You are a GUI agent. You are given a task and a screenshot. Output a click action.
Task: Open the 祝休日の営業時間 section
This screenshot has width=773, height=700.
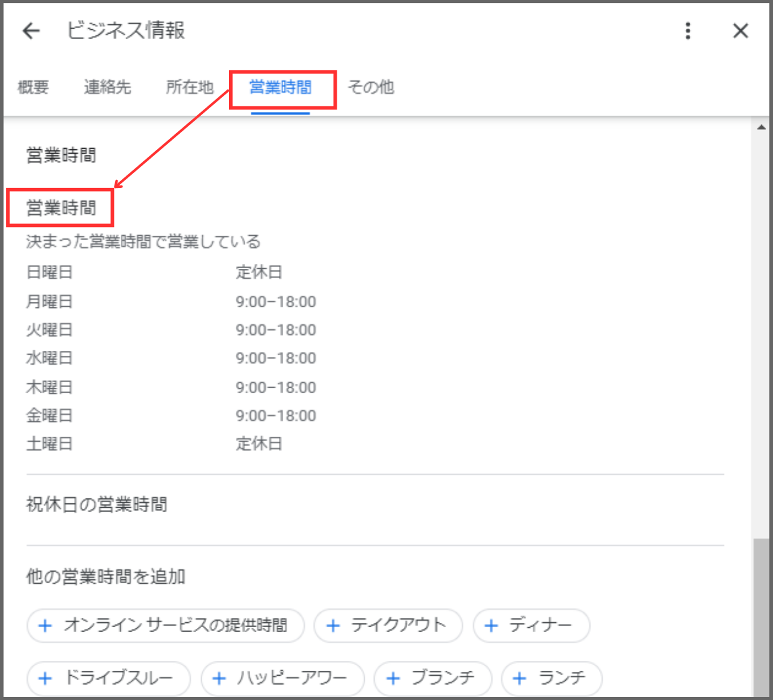[96, 505]
